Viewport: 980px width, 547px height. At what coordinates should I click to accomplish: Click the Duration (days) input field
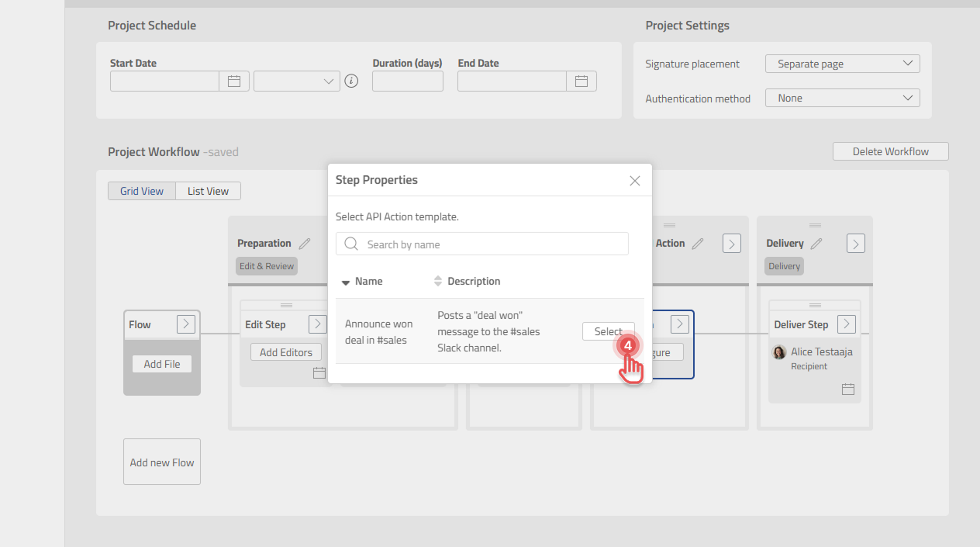408,81
